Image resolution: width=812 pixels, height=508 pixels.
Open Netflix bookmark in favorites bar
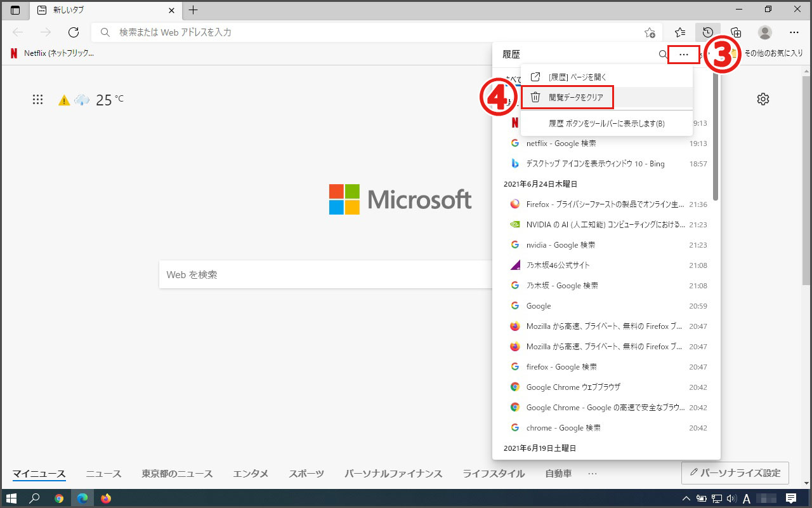click(51, 54)
